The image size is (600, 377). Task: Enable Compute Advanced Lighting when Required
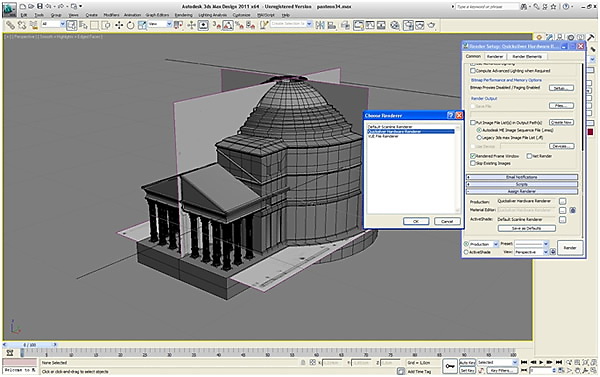coord(473,71)
